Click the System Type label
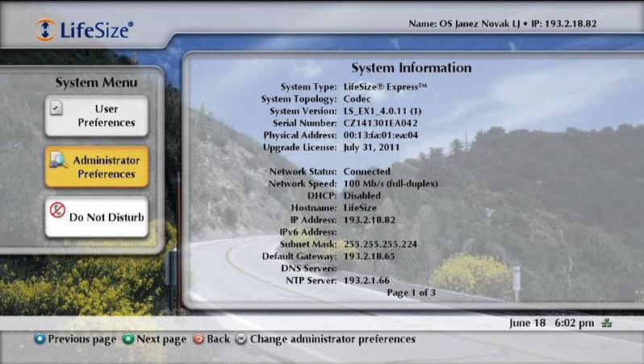The image size is (644, 364). [x=309, y=87]
